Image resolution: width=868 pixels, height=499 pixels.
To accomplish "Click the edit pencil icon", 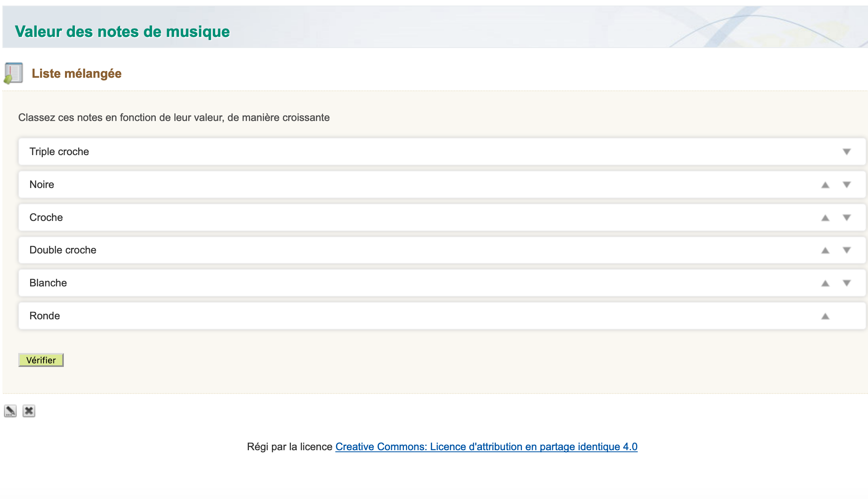I will [10, 411].
